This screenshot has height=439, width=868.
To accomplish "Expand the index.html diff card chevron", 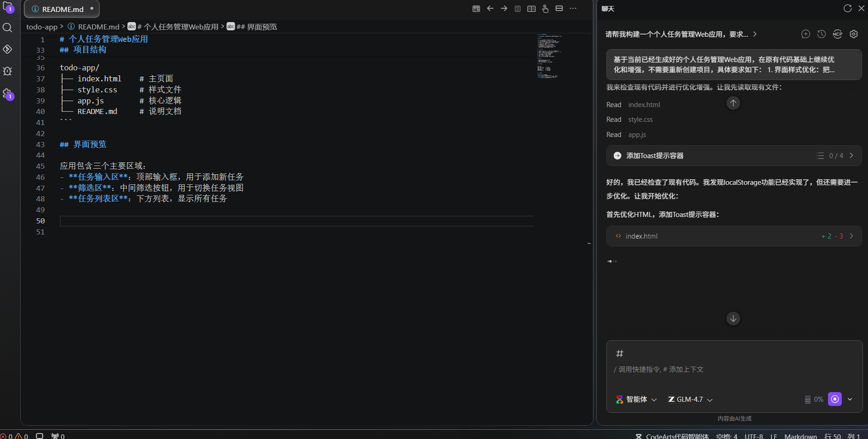I will tap(851, 236).
